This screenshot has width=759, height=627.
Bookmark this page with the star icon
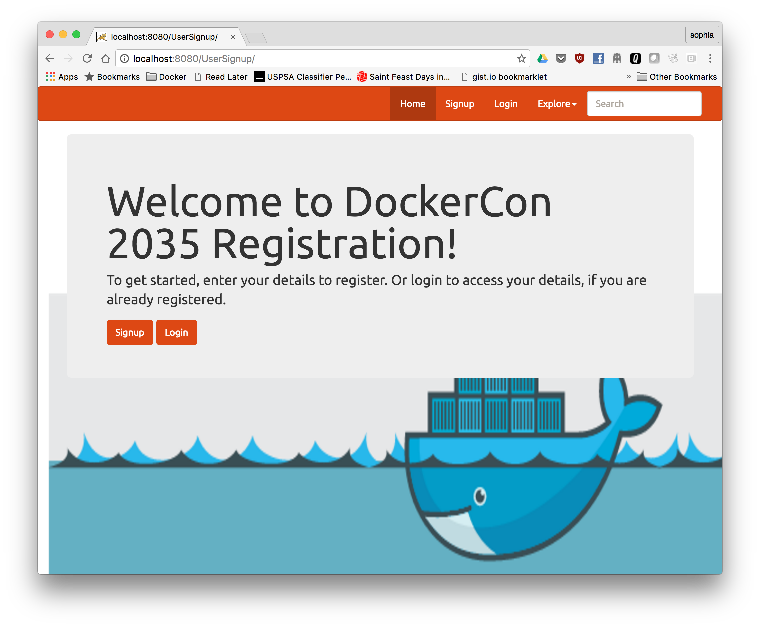point(521,59)
